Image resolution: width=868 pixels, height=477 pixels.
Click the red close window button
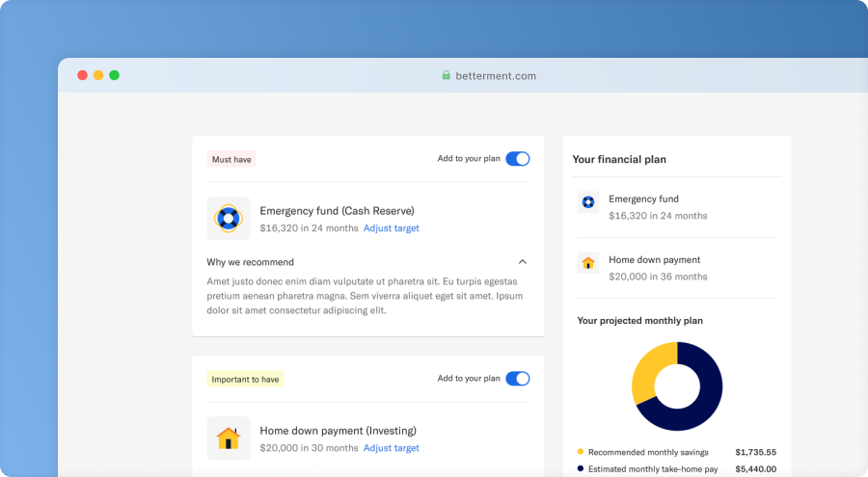(83, 75)
